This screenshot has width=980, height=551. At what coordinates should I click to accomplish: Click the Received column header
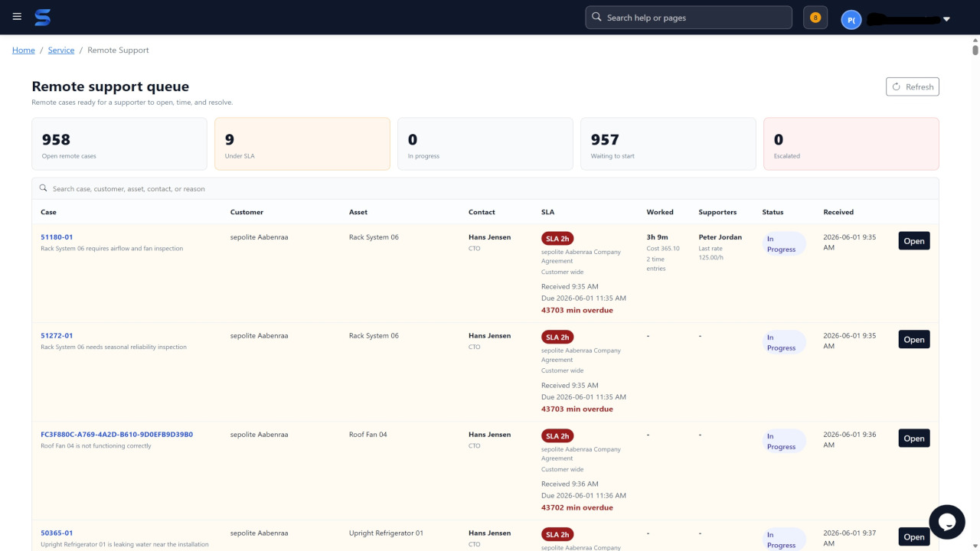838,212
